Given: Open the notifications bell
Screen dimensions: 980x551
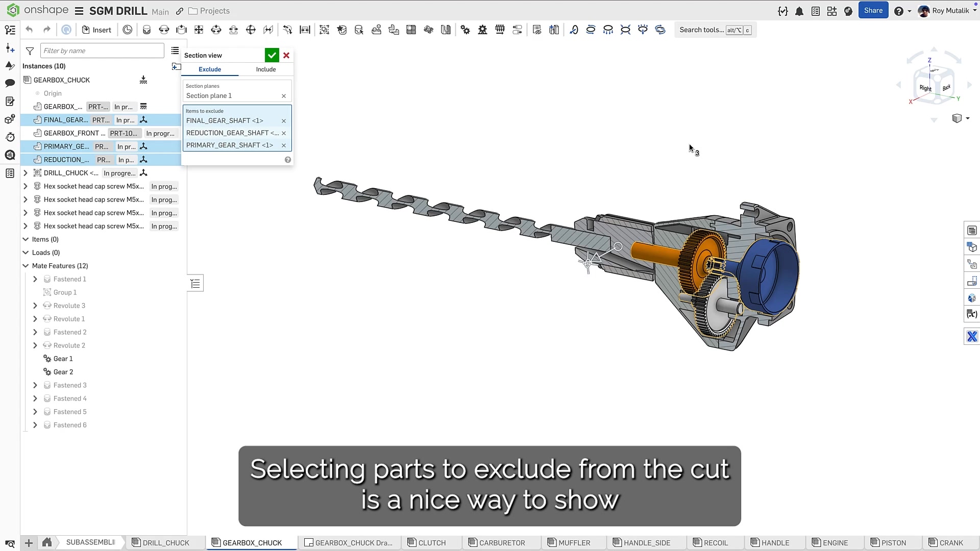Looking at the screenshot, I should click(x=799, y=11).
